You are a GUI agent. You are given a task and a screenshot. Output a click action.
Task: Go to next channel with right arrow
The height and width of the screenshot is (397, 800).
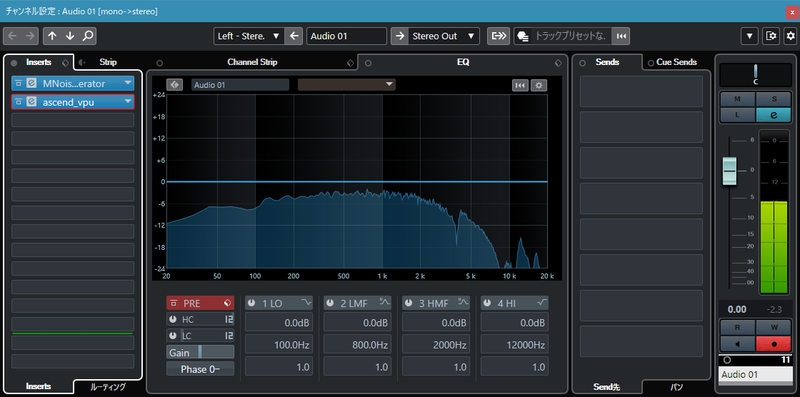[30, 36]
